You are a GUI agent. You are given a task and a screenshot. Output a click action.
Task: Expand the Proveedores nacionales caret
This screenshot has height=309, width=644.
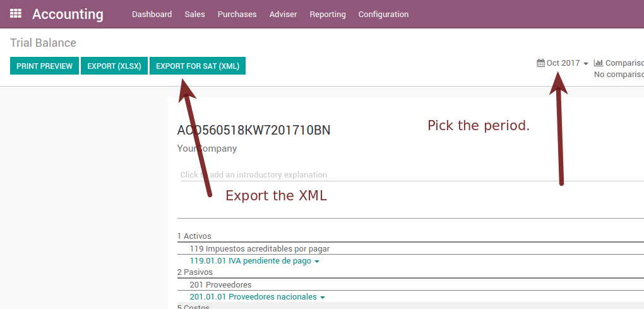click(323, 297)
